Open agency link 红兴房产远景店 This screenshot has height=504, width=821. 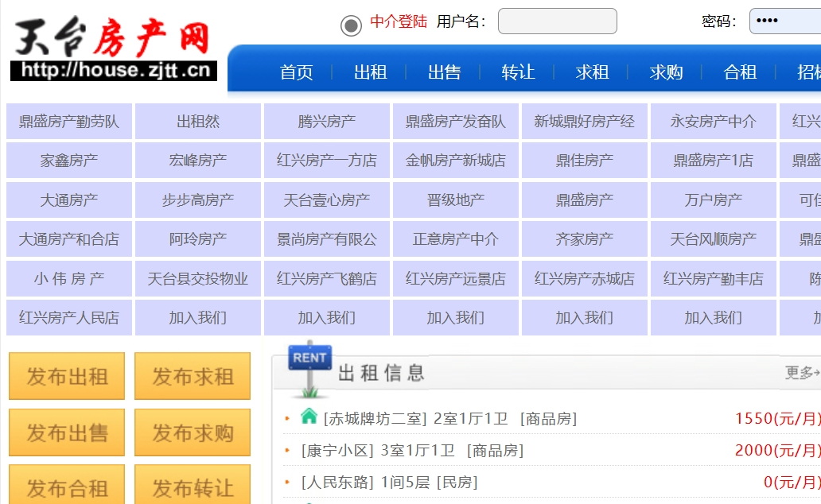456,278
